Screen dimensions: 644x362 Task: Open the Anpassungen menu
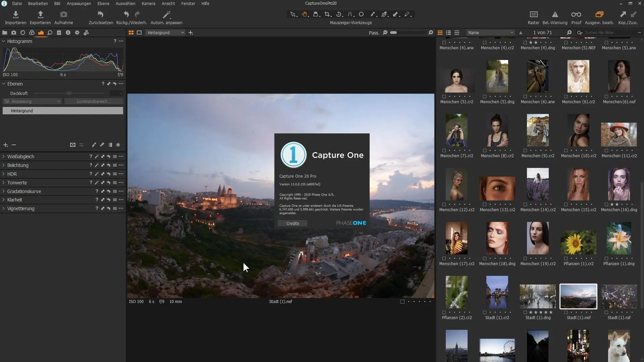[79, 3]
